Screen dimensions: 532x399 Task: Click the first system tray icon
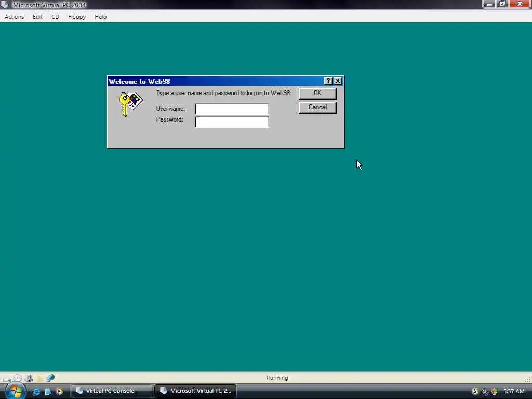(475, 391)
